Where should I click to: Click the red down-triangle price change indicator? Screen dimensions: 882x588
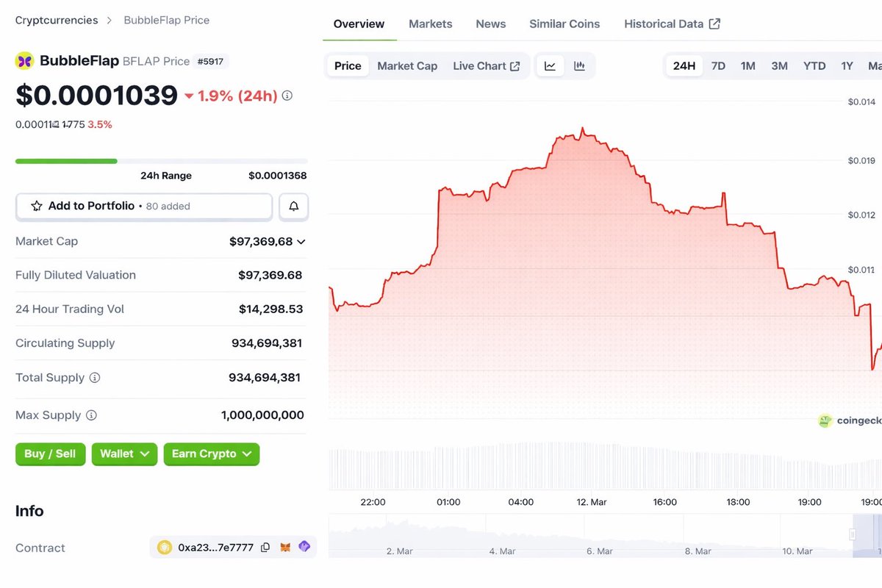click(x=189, y=96)
